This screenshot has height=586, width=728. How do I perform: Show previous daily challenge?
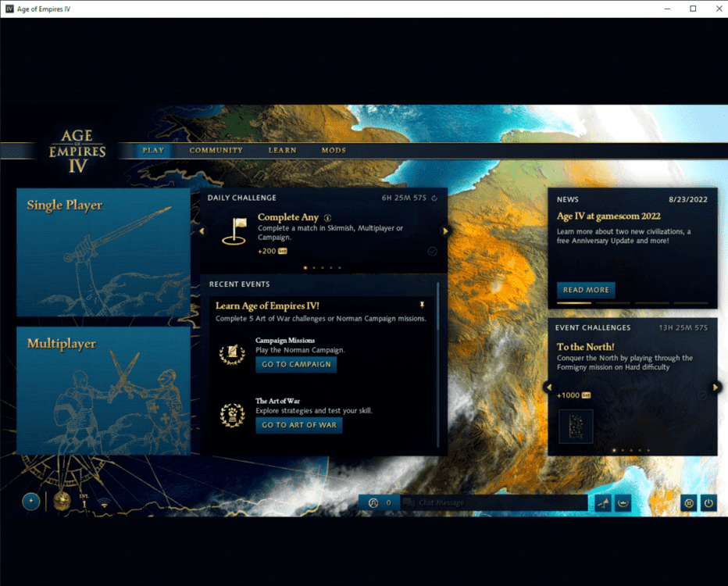click(x=202, y=230)
